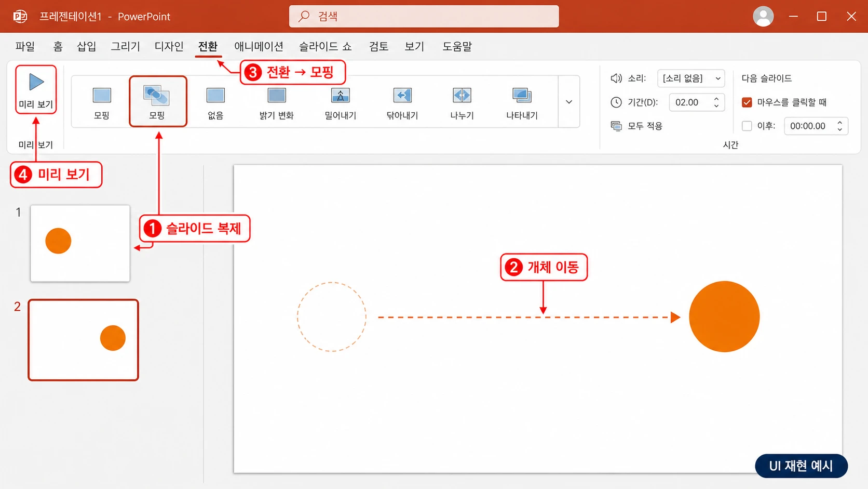Image resolution: width=868 pixels, height=489 pixels.
Task: Click the 검색 search box
Action: [x=424, y=16]
